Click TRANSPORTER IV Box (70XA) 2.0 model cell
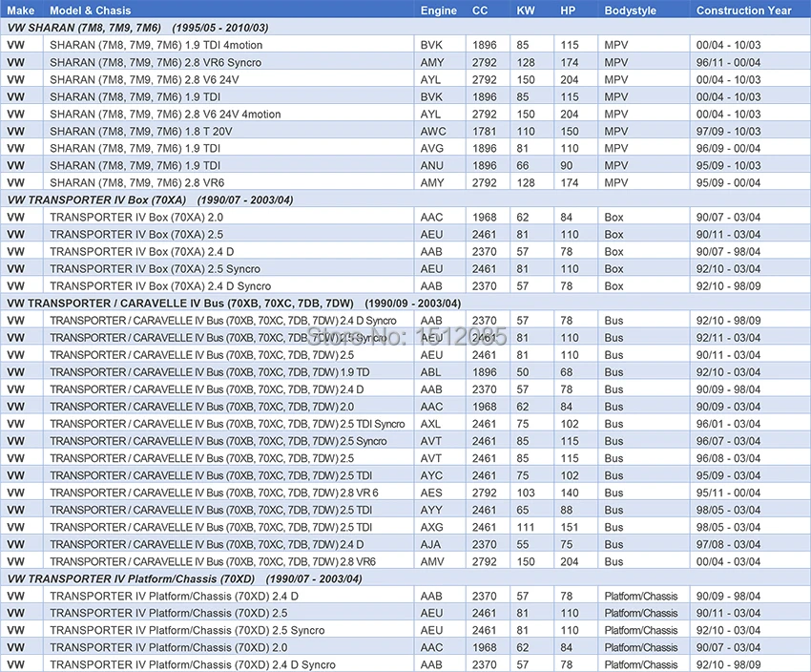This screenshot has width=811, height=672. coord(136,217)
